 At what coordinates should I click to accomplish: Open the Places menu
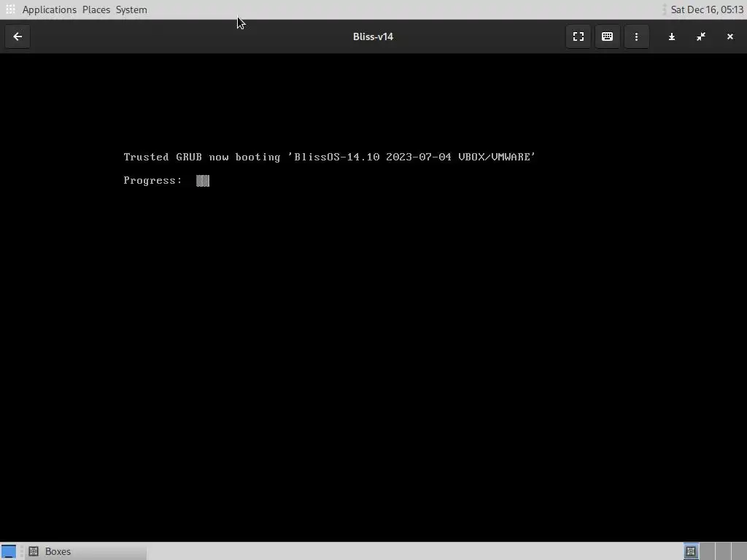[96, 9]
